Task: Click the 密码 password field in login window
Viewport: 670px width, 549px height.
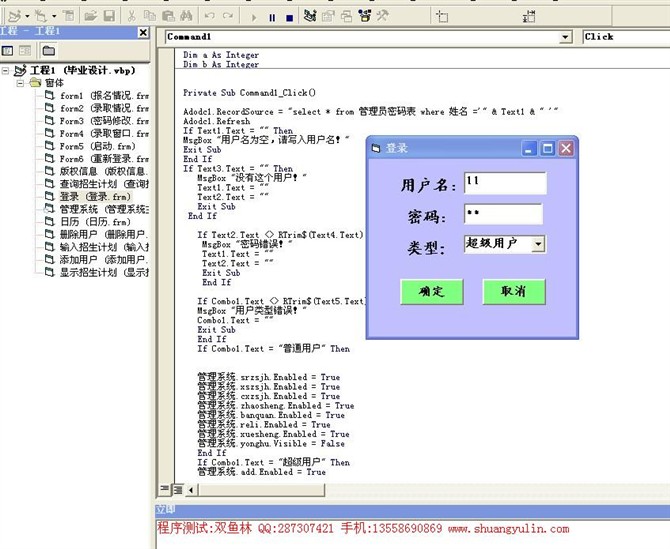Action: [x=503, y=214]
